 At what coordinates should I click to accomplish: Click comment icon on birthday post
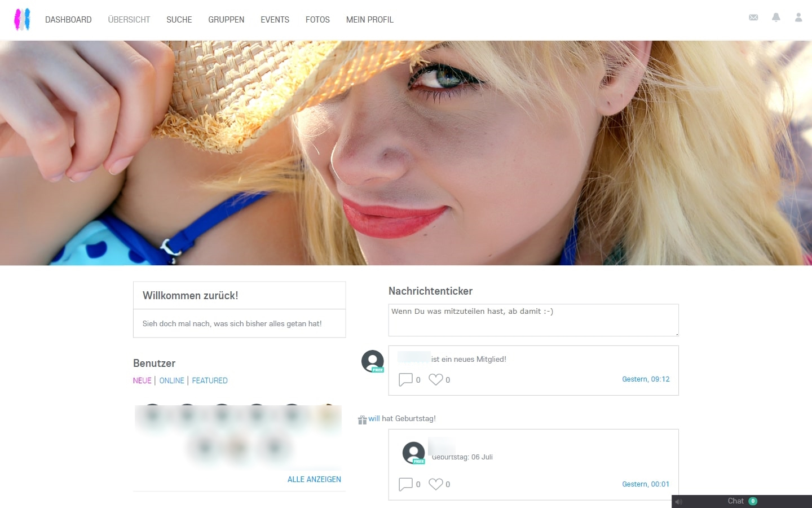coord(405,484)
